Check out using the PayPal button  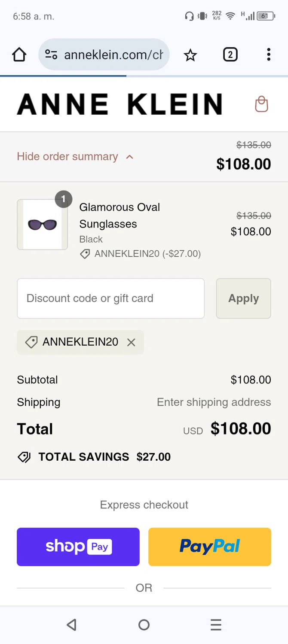click(x=209, y=547)
